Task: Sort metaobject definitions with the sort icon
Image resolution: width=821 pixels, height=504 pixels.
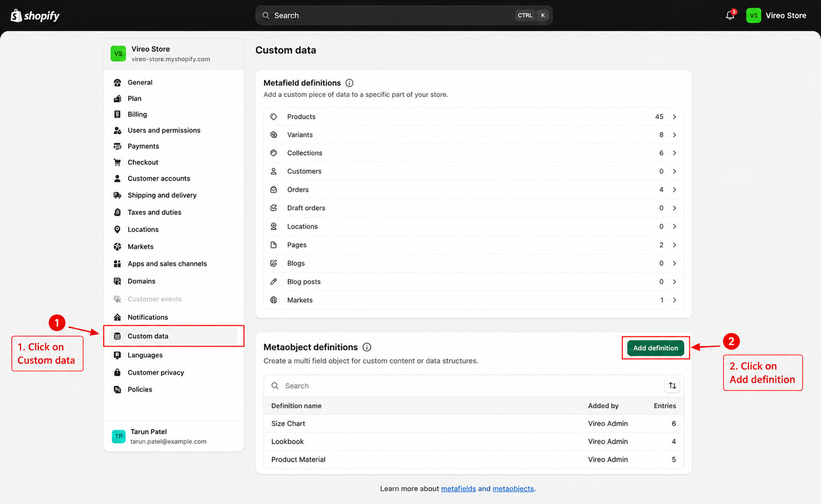Action: point(672,385)
